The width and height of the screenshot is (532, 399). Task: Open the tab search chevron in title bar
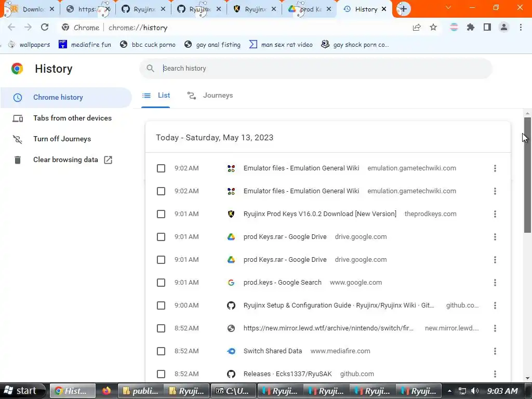pos(448,7)
